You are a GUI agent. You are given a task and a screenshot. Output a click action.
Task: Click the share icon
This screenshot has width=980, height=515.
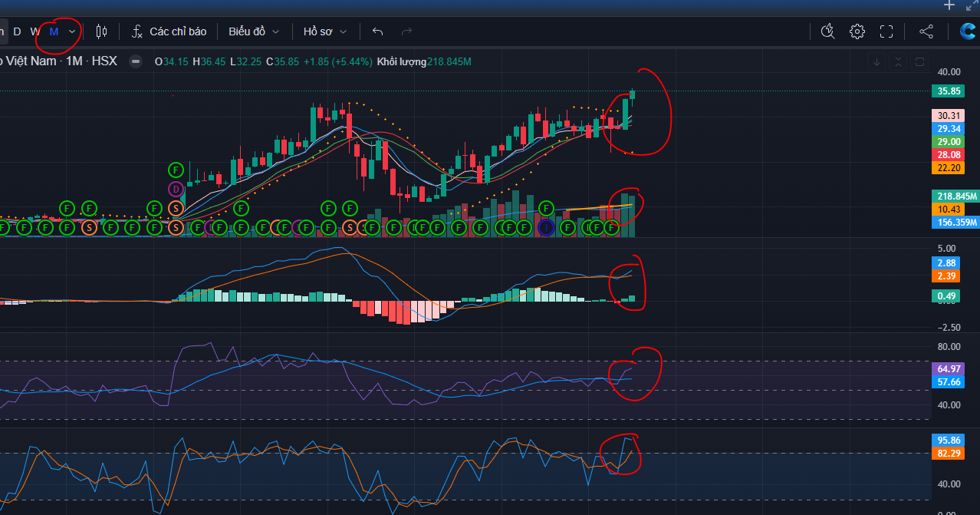pos(926,31)
